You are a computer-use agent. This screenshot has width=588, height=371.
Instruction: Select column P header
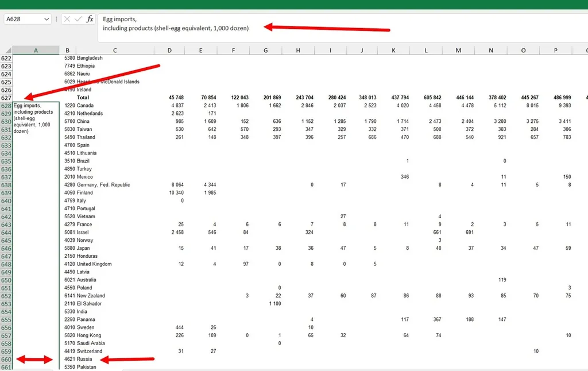click(x=556, y=51)
